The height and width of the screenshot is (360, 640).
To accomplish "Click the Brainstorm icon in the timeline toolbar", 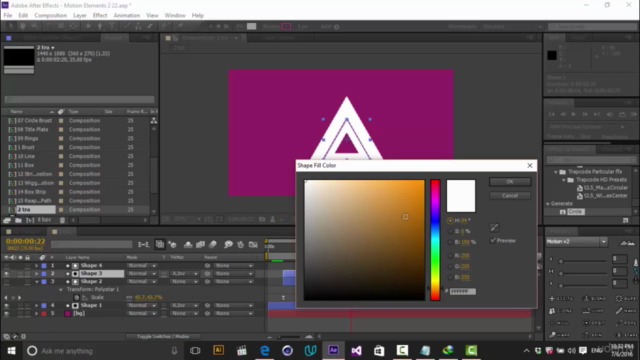I will click(x=228, y=244).
